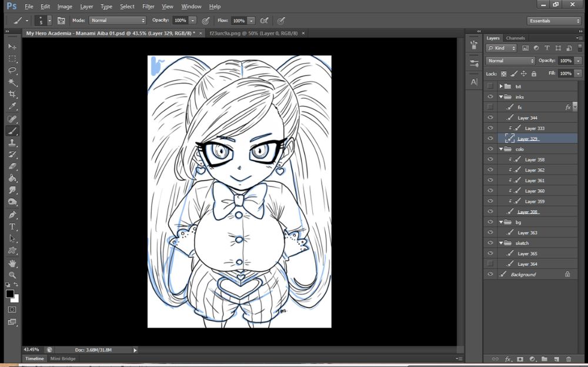Collapse the inks layer group

(x=501, y=97)
